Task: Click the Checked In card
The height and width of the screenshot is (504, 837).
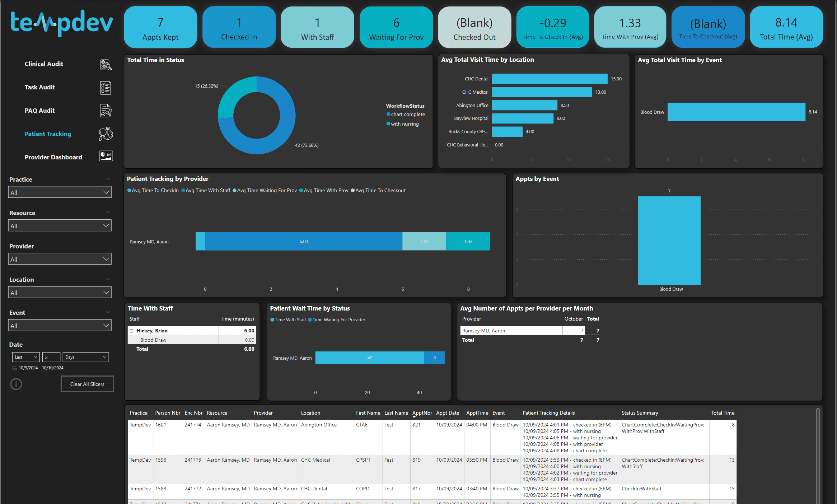Action: click(x=239, y=27)
